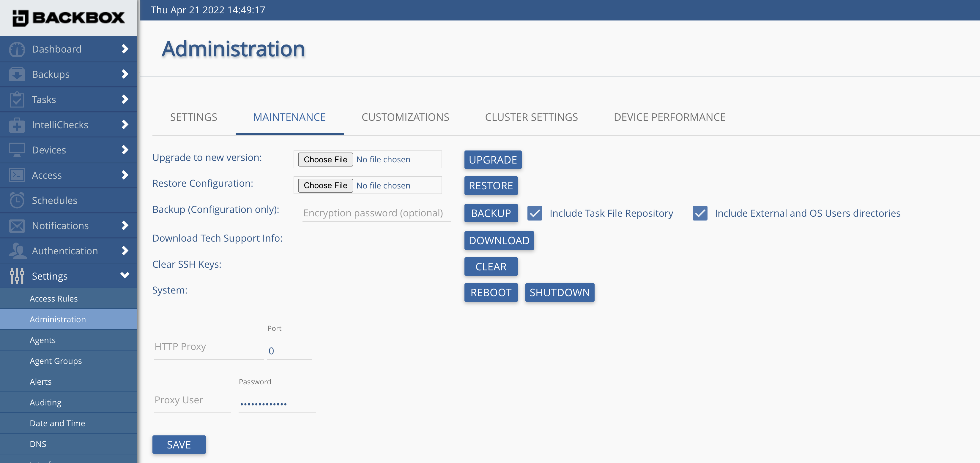Click the Dashboard gauge icon
This screenshot has width=980, height=463.
17,50
